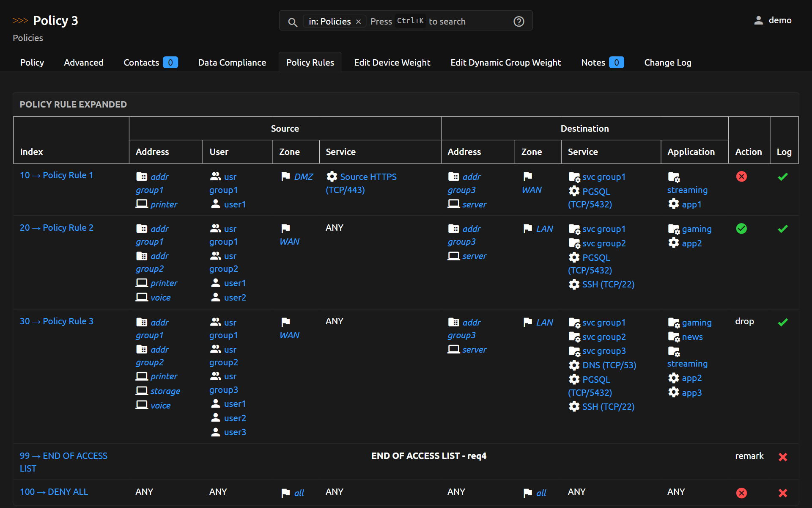Image resolution: width=812 pixels, height=508 pixels.
Task: Click the red log X on END OF ACCESS LIST row
Action: (782, 457)
